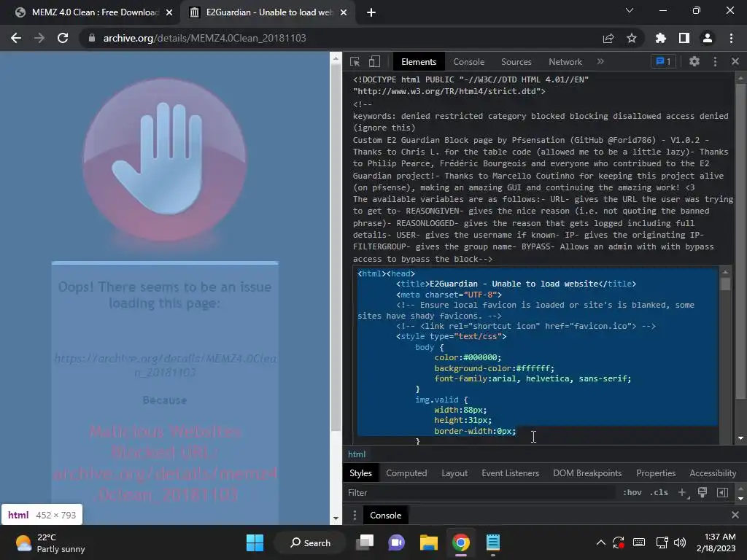Close the DevTools panel

(x=735, y=61)
